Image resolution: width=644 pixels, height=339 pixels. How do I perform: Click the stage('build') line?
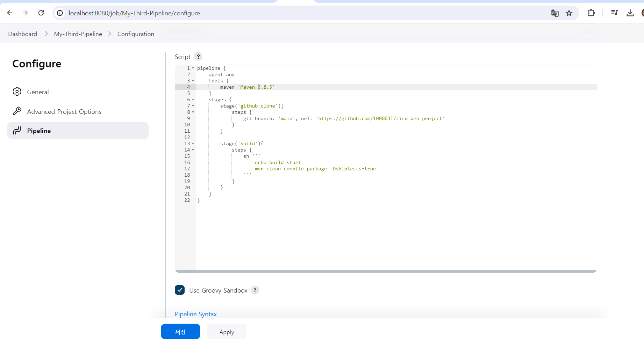click(x=242, y=143)
